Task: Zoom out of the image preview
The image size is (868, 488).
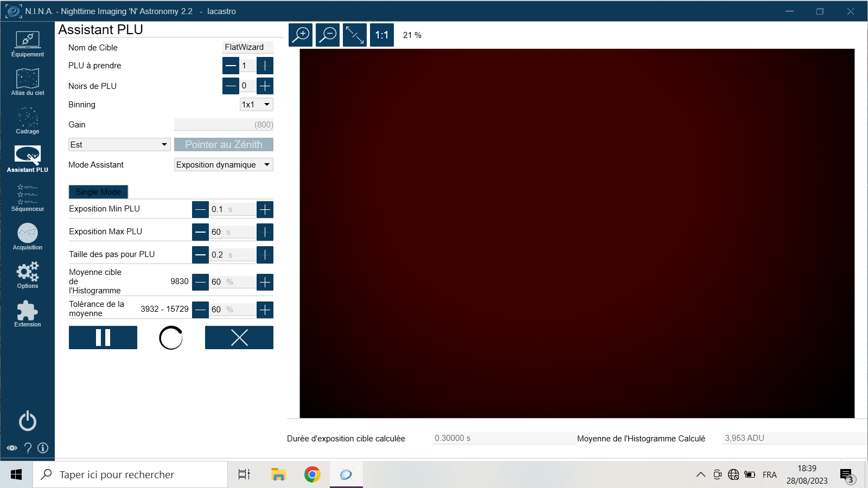Action: pyautogui.click(x=328, y=35)
